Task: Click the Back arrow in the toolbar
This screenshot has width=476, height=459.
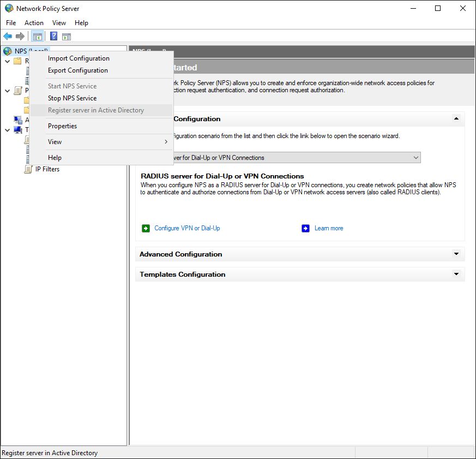Action: coord(8,37)
